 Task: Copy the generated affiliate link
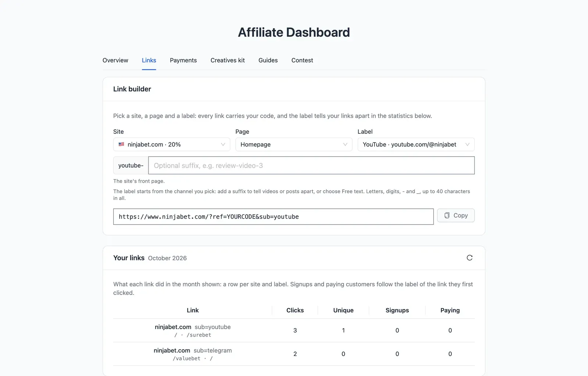456,215
